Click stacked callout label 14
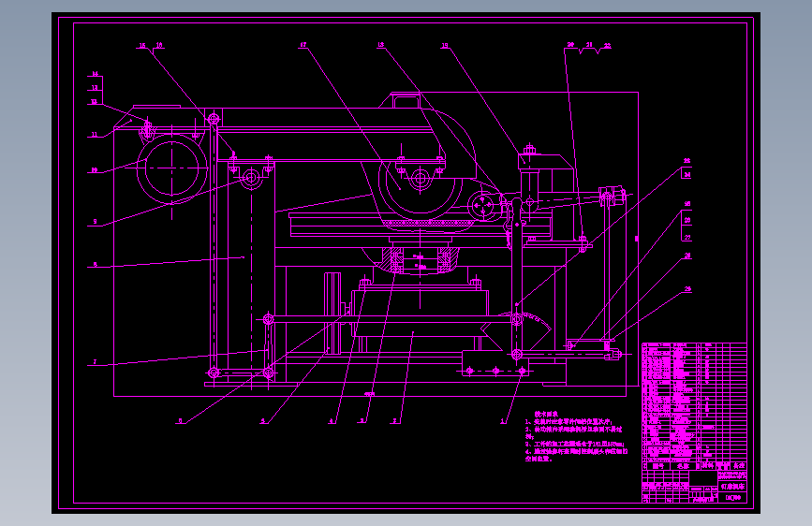 pos(95,74)
